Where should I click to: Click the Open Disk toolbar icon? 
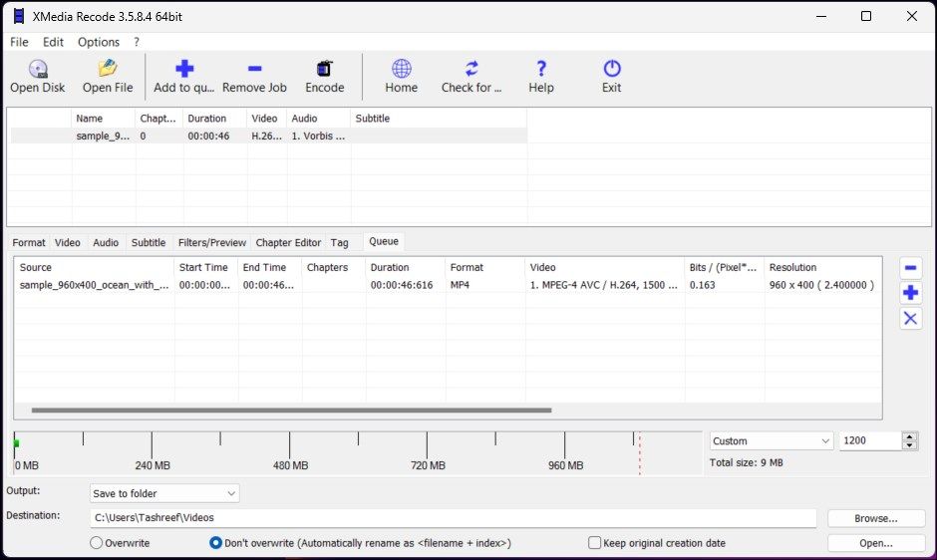pyautogui.click(x=38, y=70)
